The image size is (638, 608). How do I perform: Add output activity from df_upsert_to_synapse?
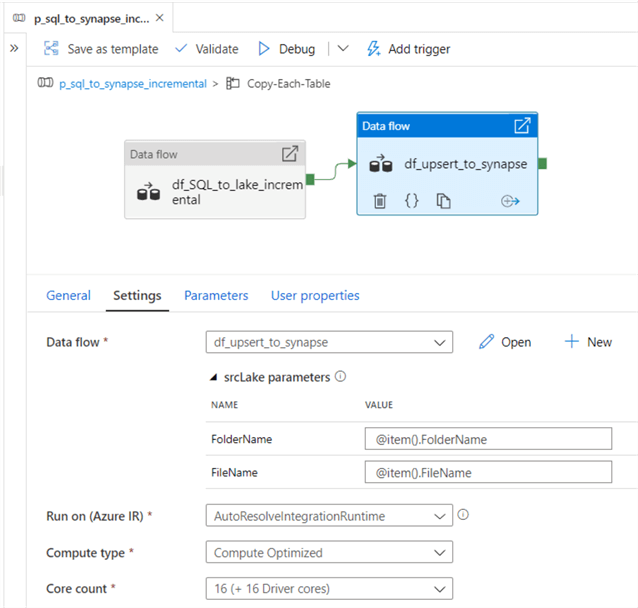[510, 201]
